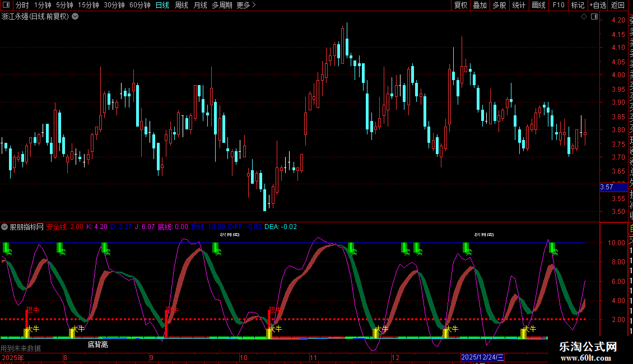This screenshot has width=633, height=364.
Task: Open the 画线 drawing tools
Action: pos(538,5)
